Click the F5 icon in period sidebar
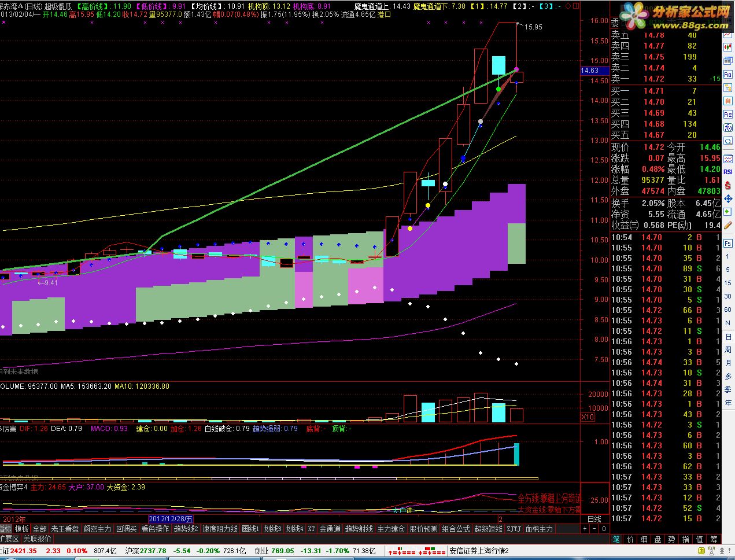735x560 pixels. coord(728,243)
